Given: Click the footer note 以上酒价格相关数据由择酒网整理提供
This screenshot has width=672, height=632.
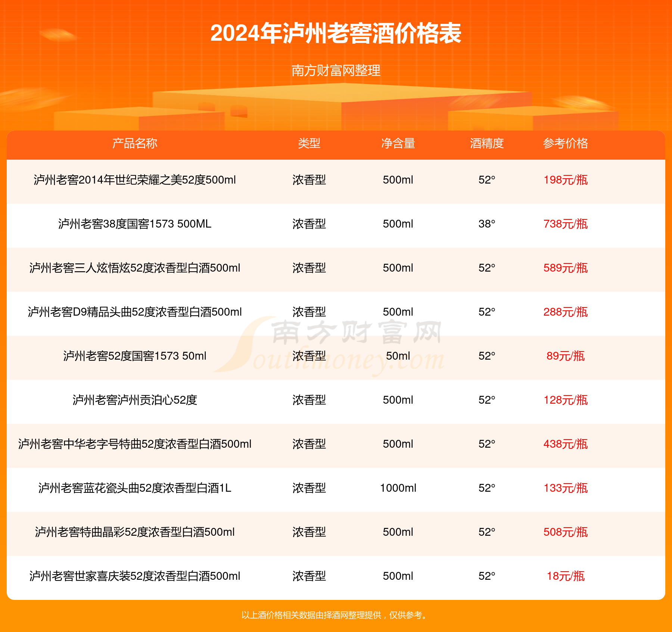Looking at the screenshot, I should 311,615.
